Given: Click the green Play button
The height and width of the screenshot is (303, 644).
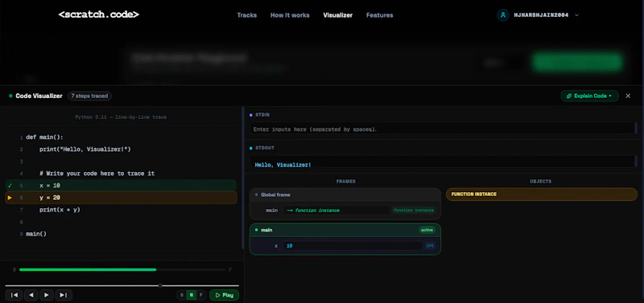Looking at the screenshot, I should tap(225, 295).
